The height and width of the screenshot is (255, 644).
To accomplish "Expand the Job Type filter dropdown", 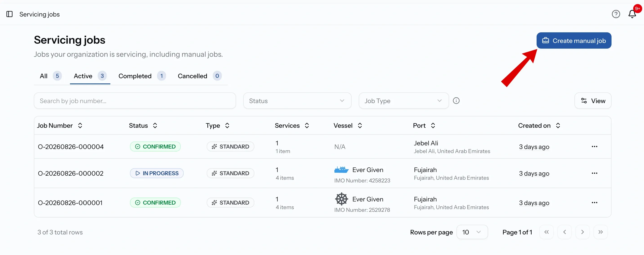I will point(403,101).
